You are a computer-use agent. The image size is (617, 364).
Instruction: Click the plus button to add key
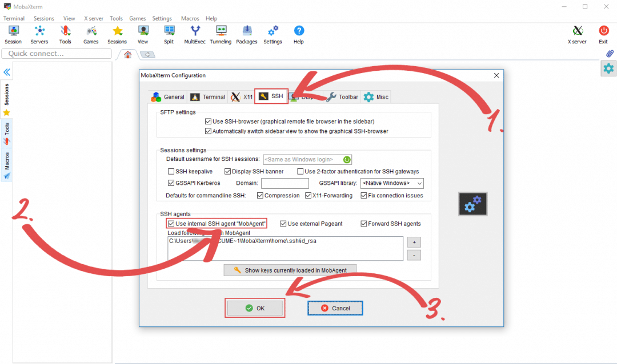tap(414, 242)
